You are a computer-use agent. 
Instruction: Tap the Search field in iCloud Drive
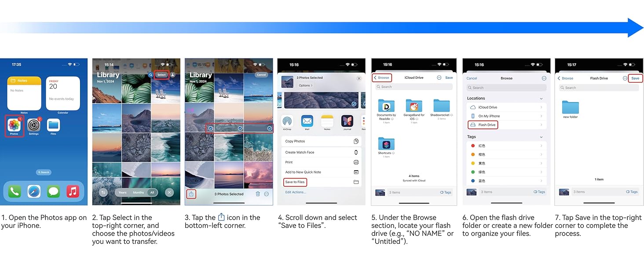coord(414,87)
